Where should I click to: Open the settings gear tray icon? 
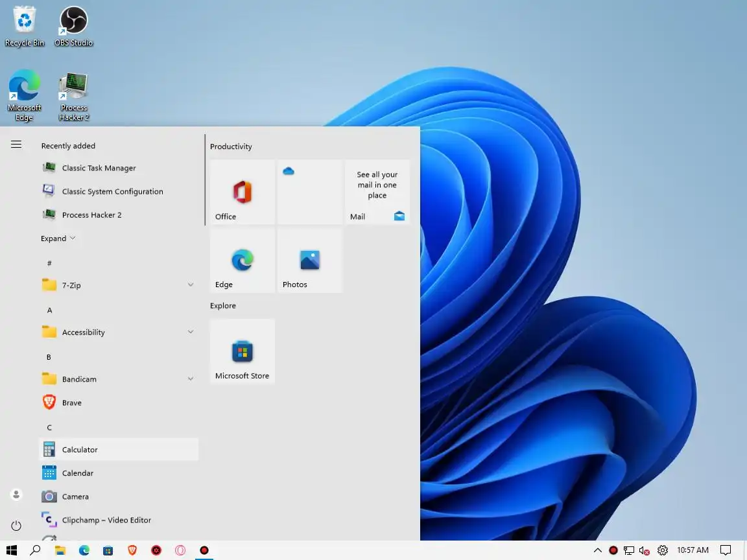[663, 550]
